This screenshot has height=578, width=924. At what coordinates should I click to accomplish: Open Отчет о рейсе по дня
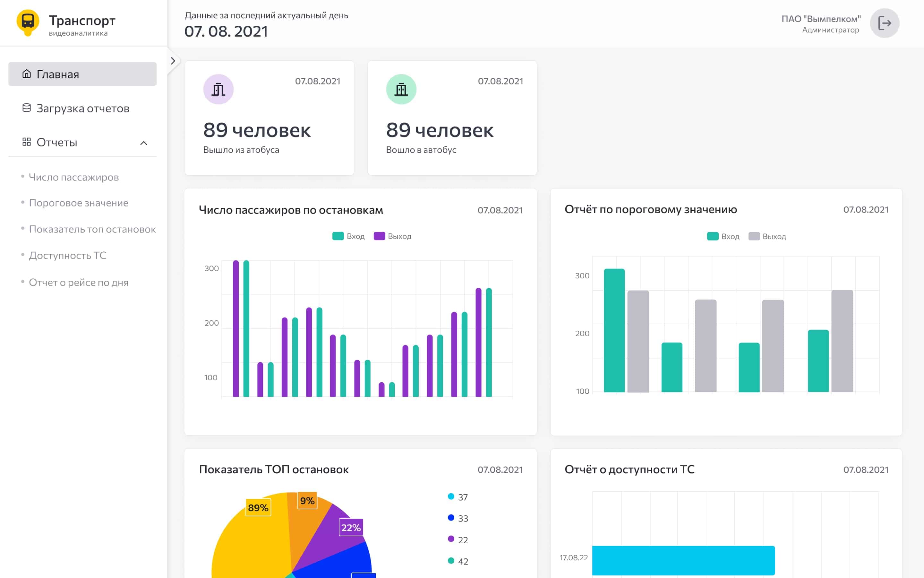[79, 282]
